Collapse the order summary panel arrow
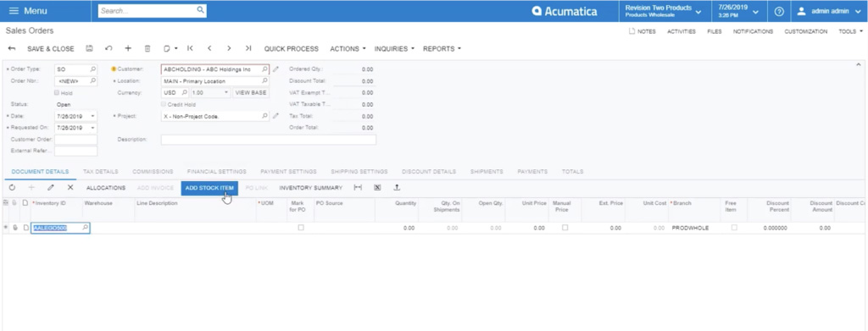The width and height of the screenshot is (868, 331). 858,65
